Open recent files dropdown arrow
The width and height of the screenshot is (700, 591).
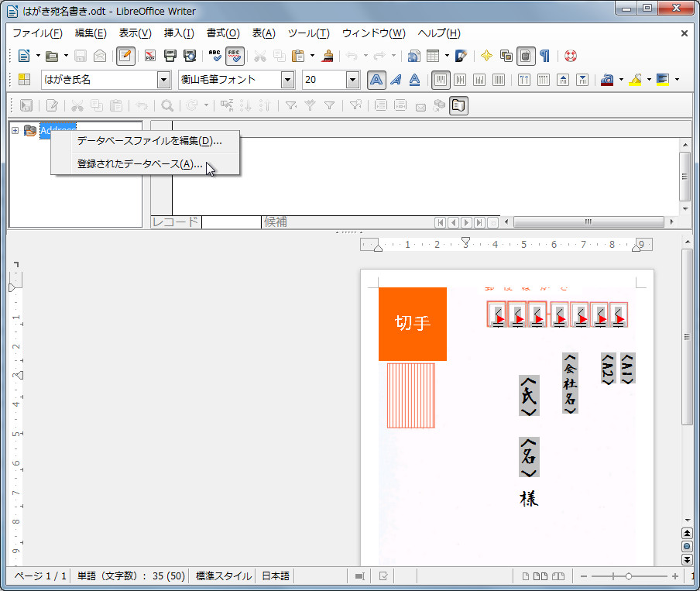click(66, 56)
